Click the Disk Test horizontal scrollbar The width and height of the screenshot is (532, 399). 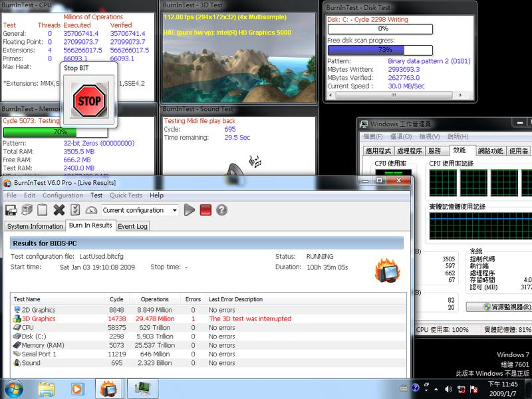click(x=394, y=95)
